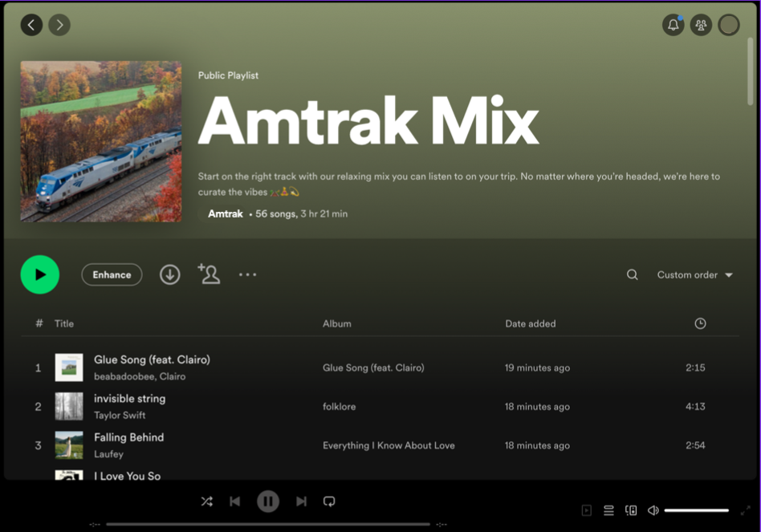Open the Taylor Swift artist link
Screen dimensions: 761x532
click(x=120, y=415)
